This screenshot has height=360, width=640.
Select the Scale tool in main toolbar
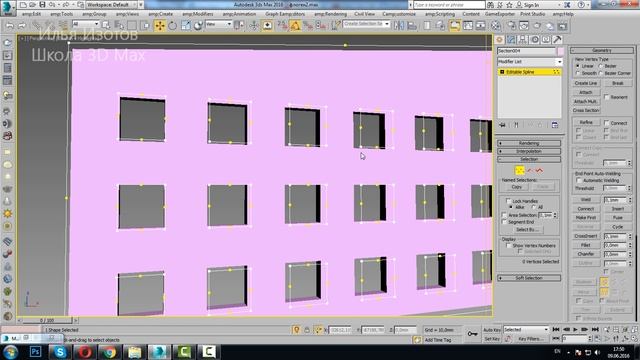[x=186, y=26]
